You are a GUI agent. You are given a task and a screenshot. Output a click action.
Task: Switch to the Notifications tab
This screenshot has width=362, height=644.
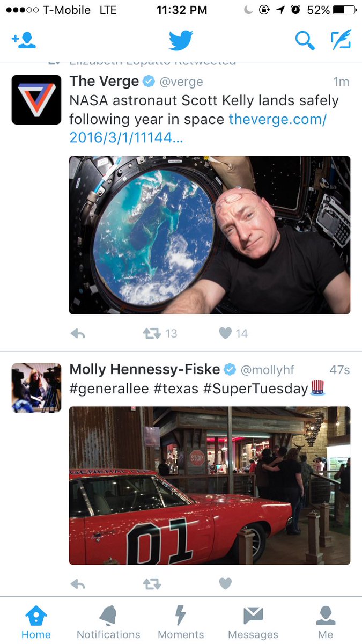click(x=108, y=622)
